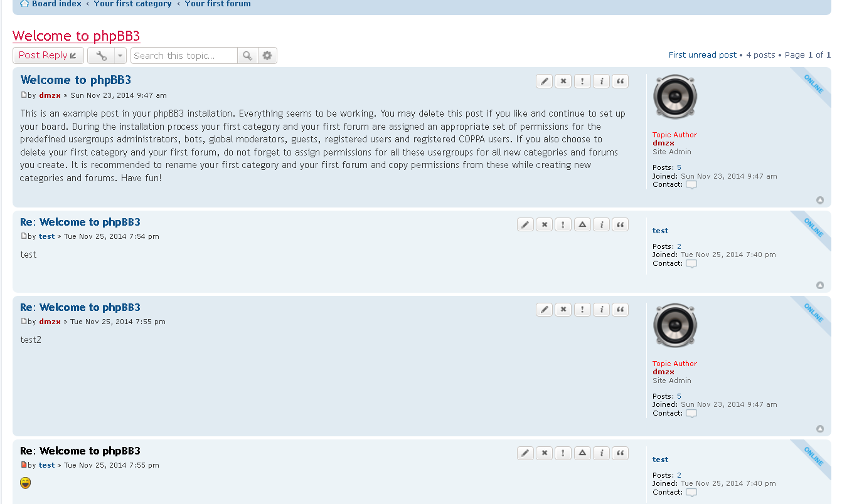Image resolution: width=842 pixels, height=504 pixels.
Task: Open contact bubble in the test2 post profile
Action: [691, 414]
